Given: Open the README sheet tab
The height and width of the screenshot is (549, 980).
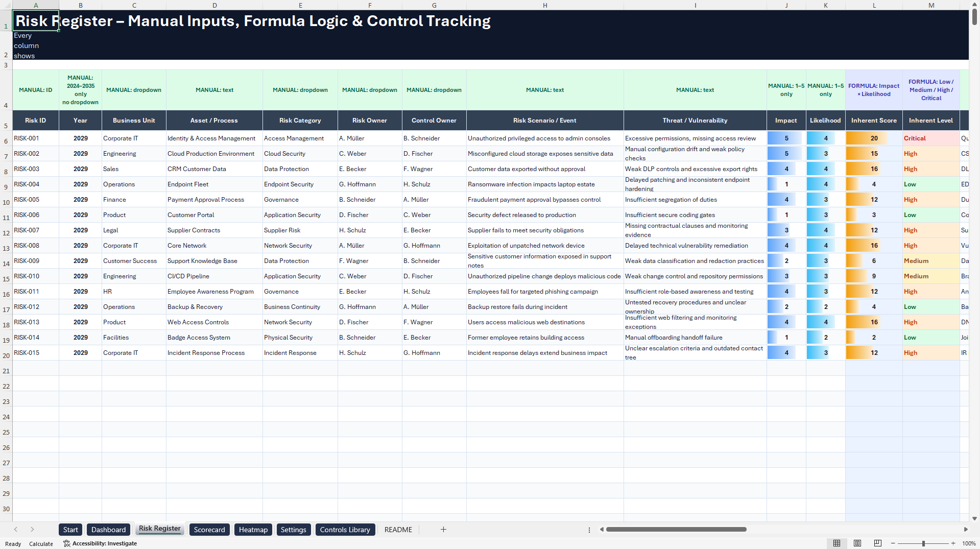Looking at the screenshot, I should point(398,530).
